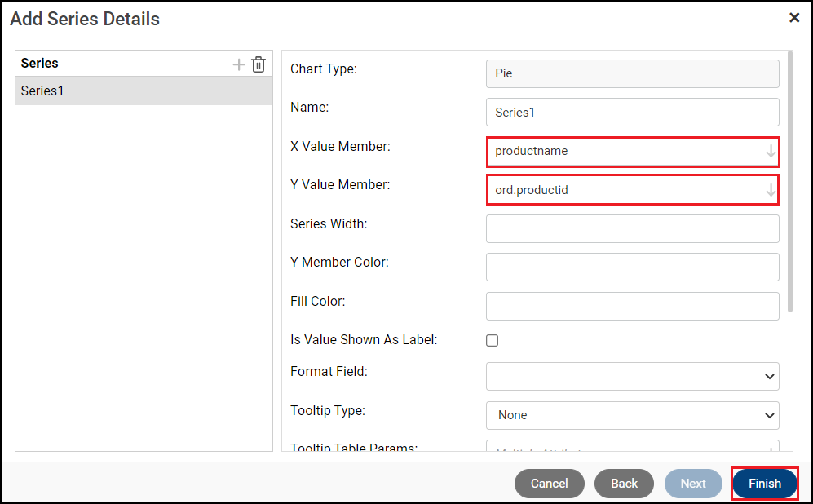Go Back to the previous step
This screenshot has width=813, height=504.
[624, 484]
